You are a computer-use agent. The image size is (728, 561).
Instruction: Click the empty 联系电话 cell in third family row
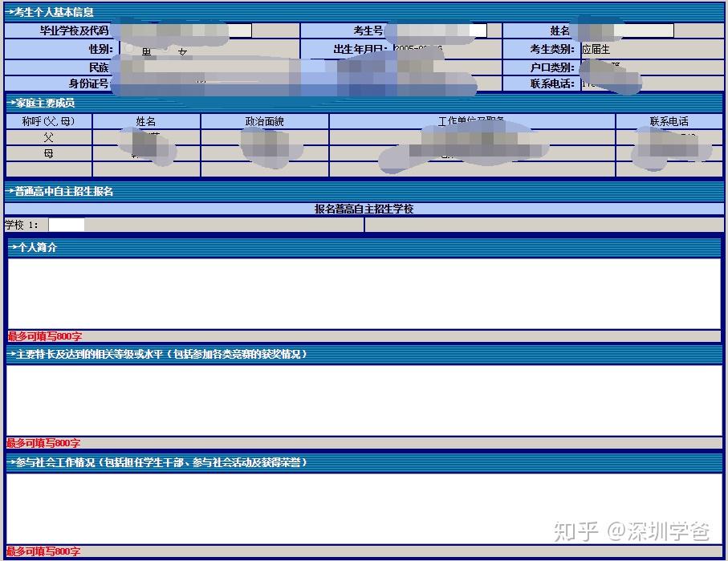669,169
